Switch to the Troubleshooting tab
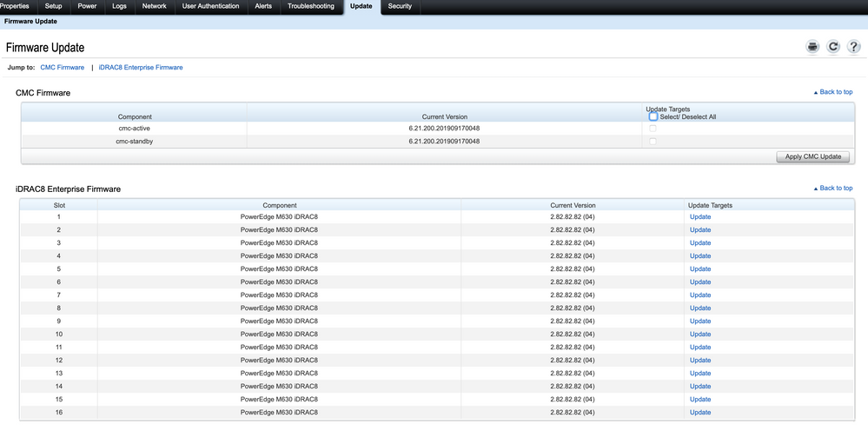Viewport: 868px width, 444px height. [311, 6]
